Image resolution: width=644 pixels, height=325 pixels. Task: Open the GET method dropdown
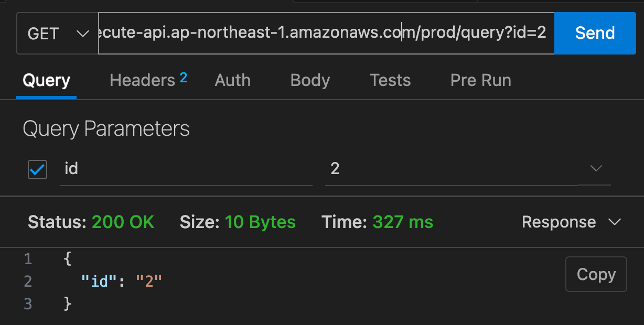[x=57, y=34]
